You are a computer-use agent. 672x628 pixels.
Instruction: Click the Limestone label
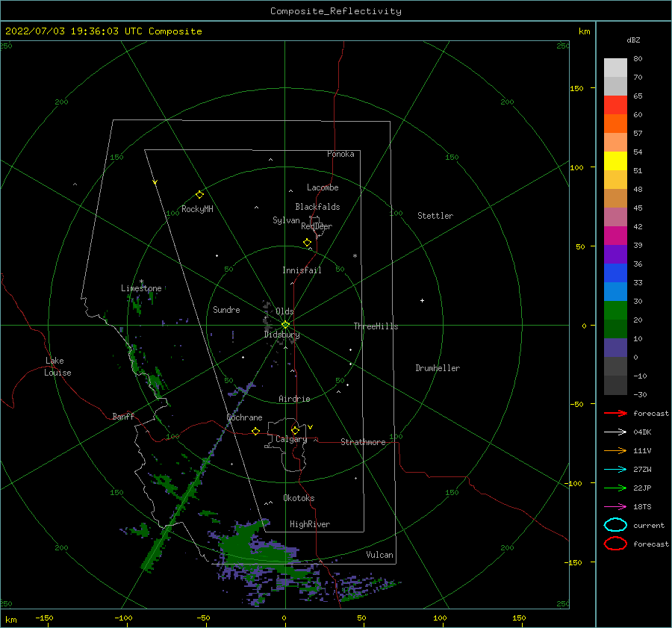(x=141, y=288)
